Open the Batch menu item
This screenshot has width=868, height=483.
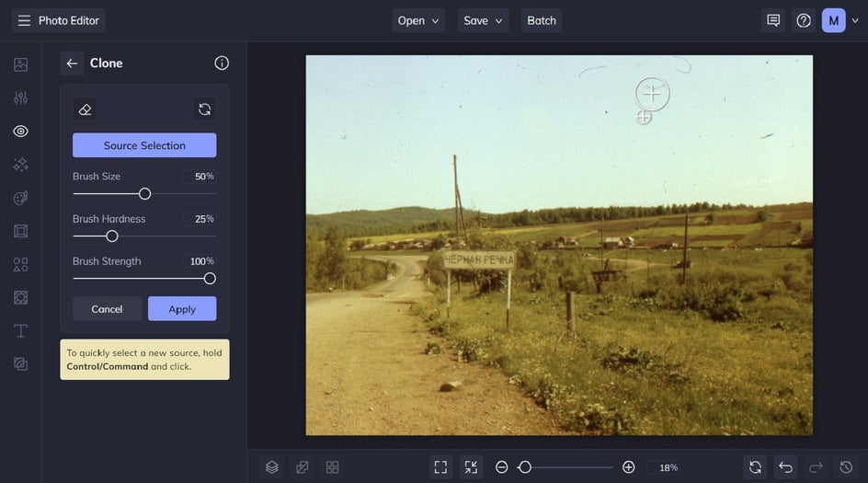(542, 20)
